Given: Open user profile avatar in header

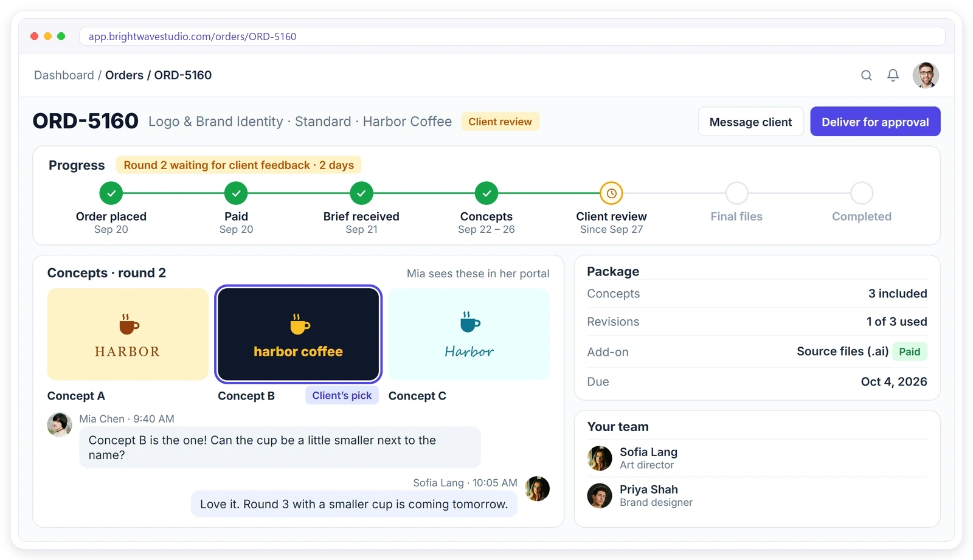Looking at the screenshot, I should point(926,75).
